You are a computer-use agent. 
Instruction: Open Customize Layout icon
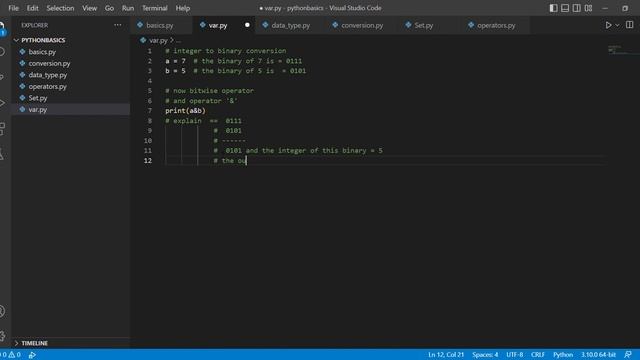click(x=588, y=8)
